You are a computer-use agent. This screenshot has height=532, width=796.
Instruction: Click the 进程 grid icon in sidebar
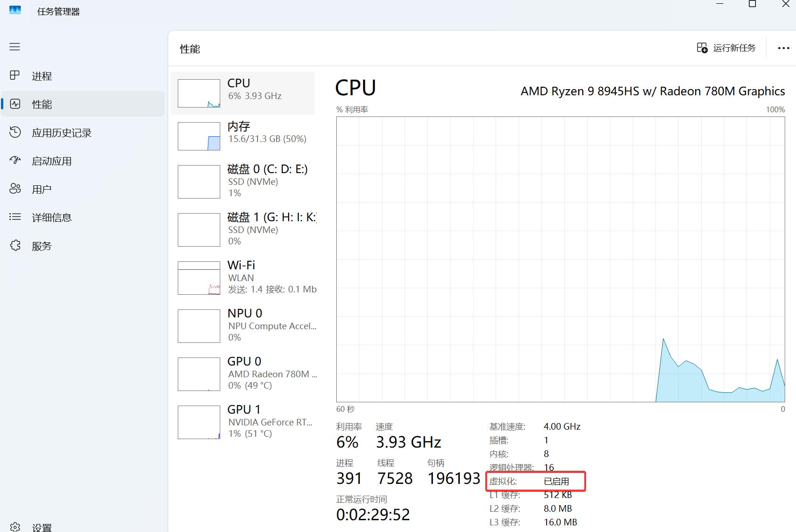[x=15, y=75]
